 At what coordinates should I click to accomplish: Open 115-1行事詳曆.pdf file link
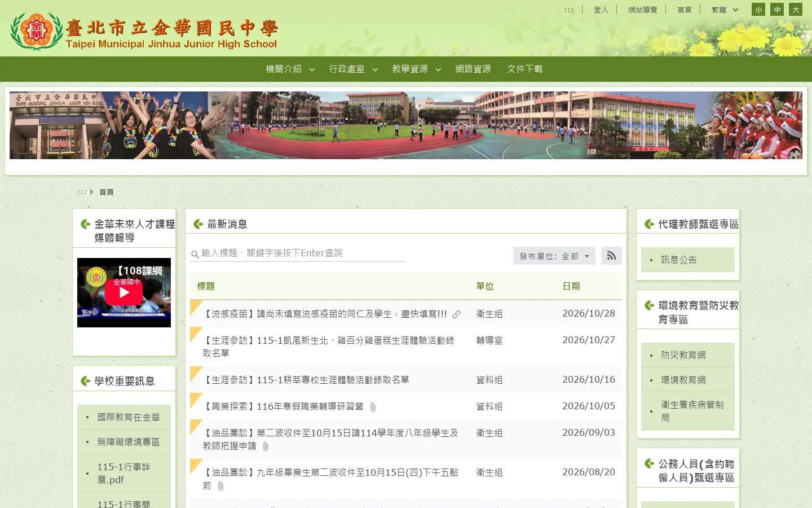[124, 473]
